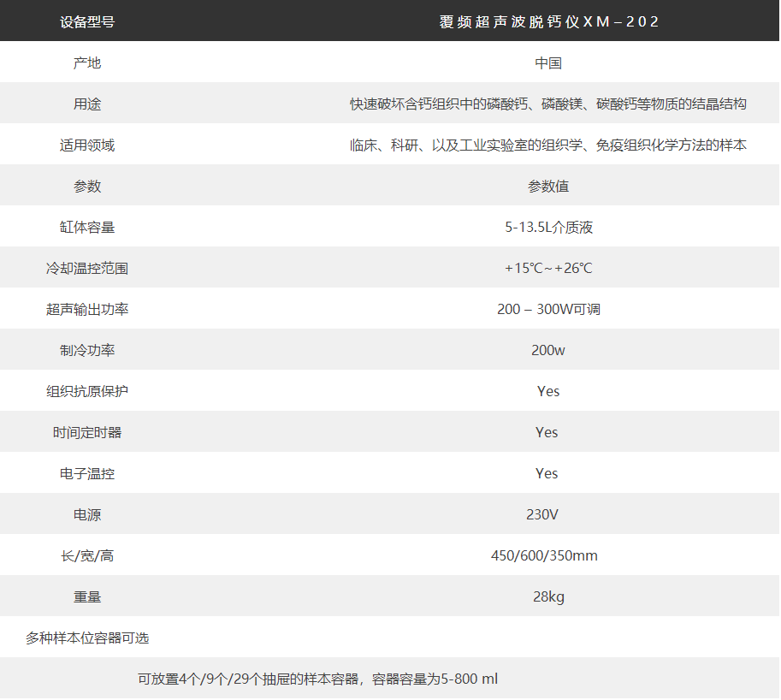Click "Yes" in the 电子温控 row

pyautogui.click(x=547, y=474)
